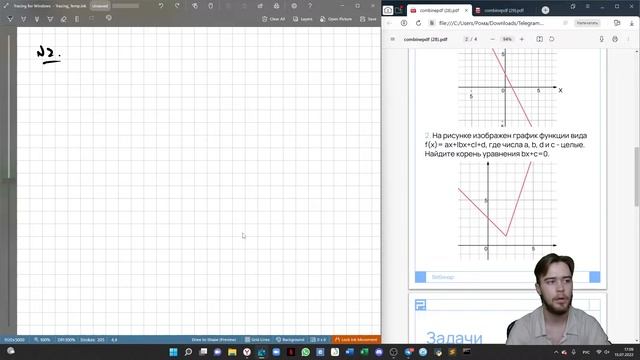Open the help question mark in Tracing app
Viewport: 640px width, 360px height.
310,6
